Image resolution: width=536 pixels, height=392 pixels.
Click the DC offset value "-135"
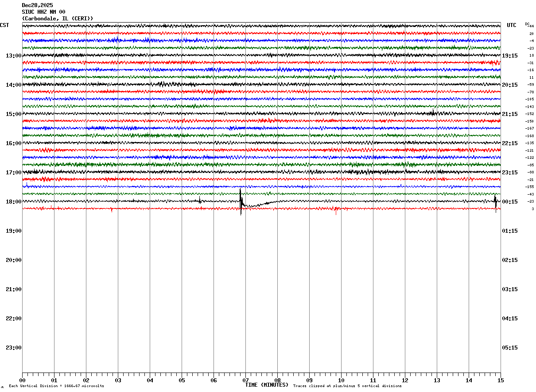click(529, 143)
